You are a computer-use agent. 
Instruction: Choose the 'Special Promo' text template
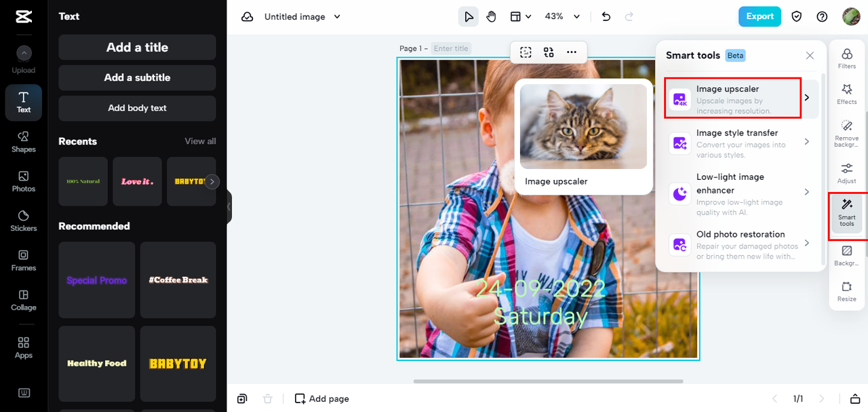click(x=96, y=280)
